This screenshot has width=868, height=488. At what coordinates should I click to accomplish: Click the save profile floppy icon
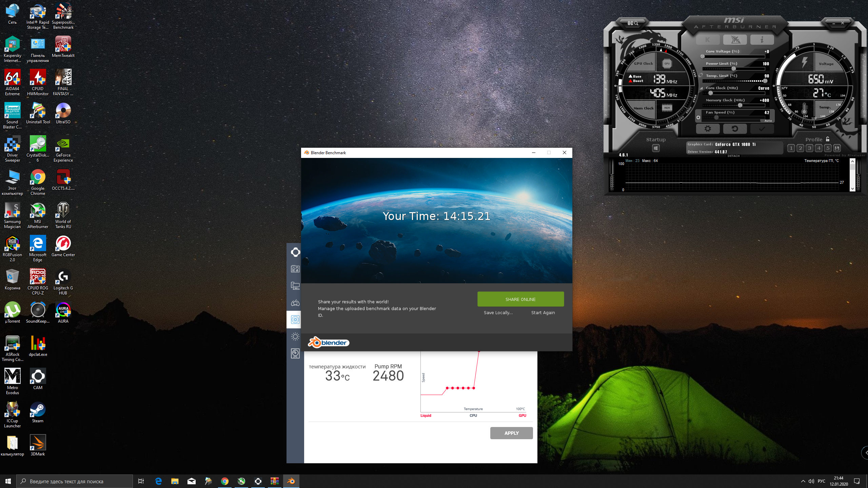837,148
